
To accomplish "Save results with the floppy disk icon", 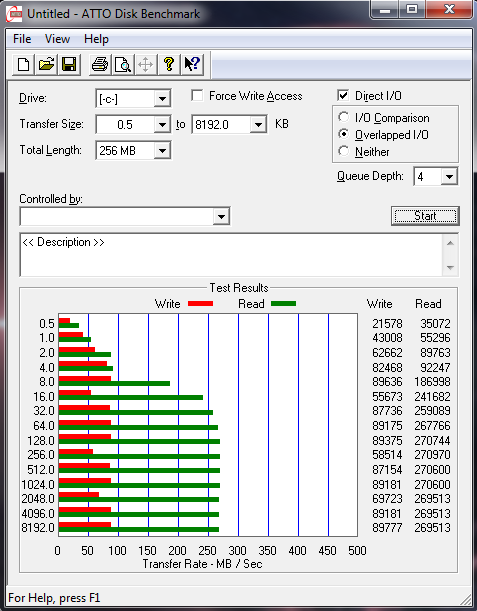I will click(x=69, y=64).
